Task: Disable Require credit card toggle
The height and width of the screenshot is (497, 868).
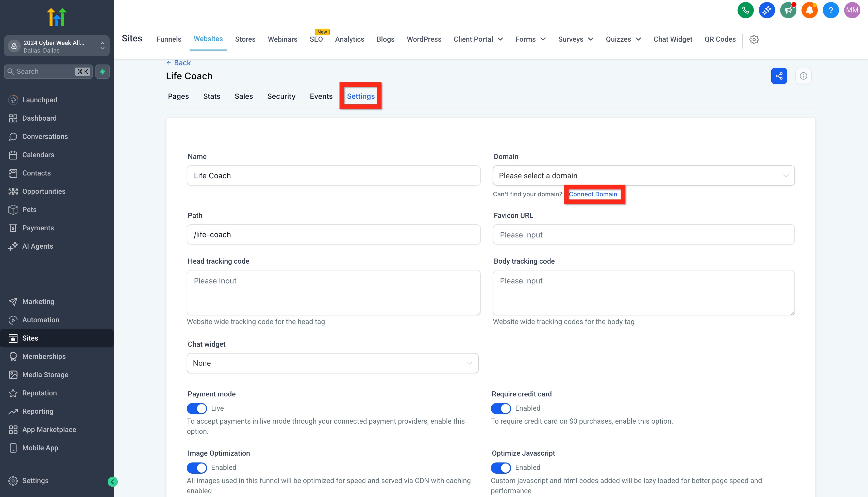Action: point(501,408)
